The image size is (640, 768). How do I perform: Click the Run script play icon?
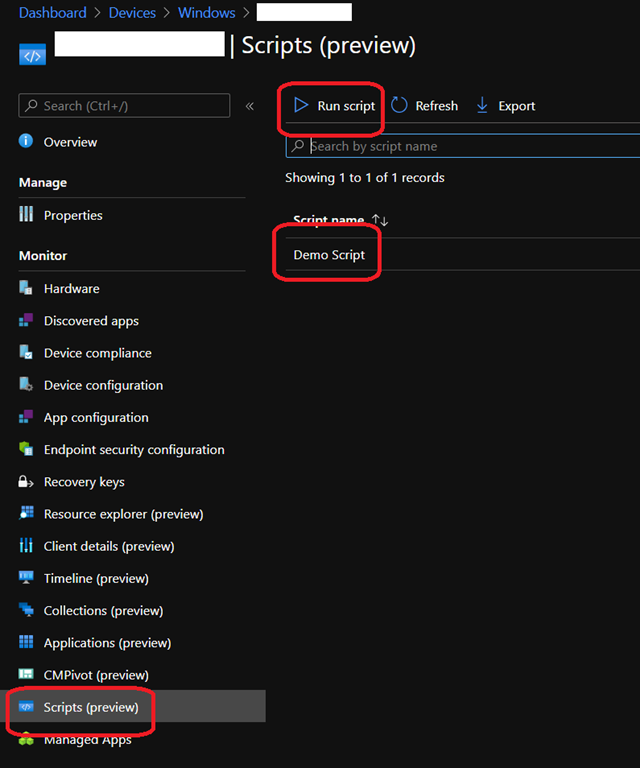(x=301, y=105)
